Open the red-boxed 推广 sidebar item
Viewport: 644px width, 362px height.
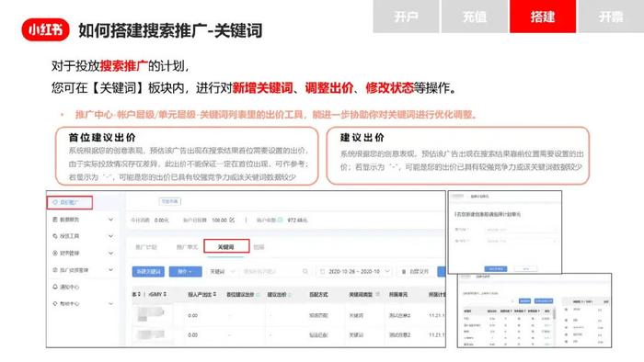click(69, 202)
